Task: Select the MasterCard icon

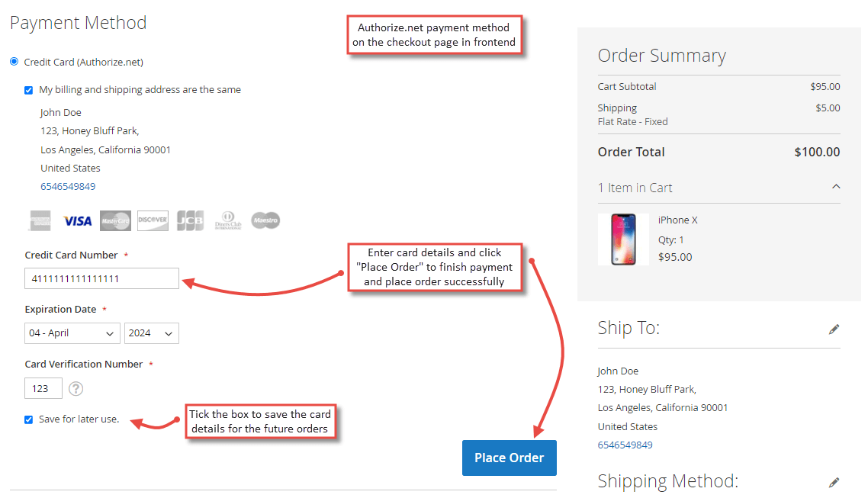Action: click(114, 220)
